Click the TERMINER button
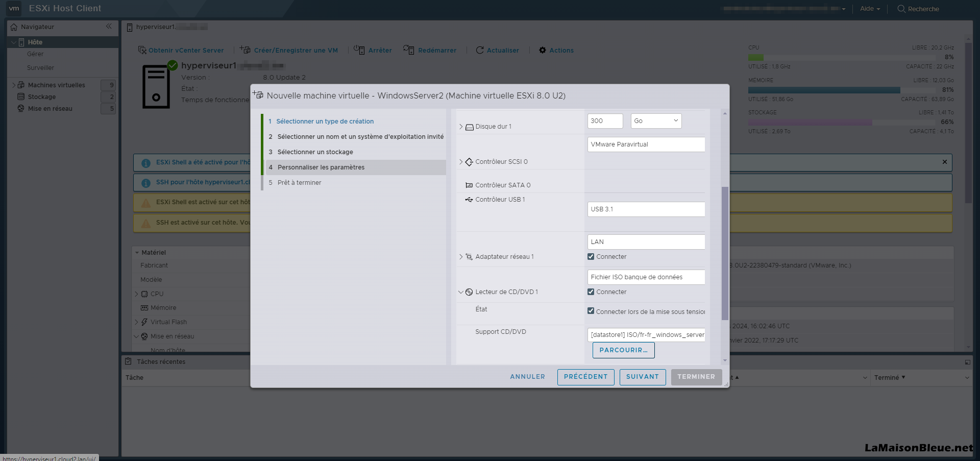This screenshot has height=461, width=980. tap(696, 377)
